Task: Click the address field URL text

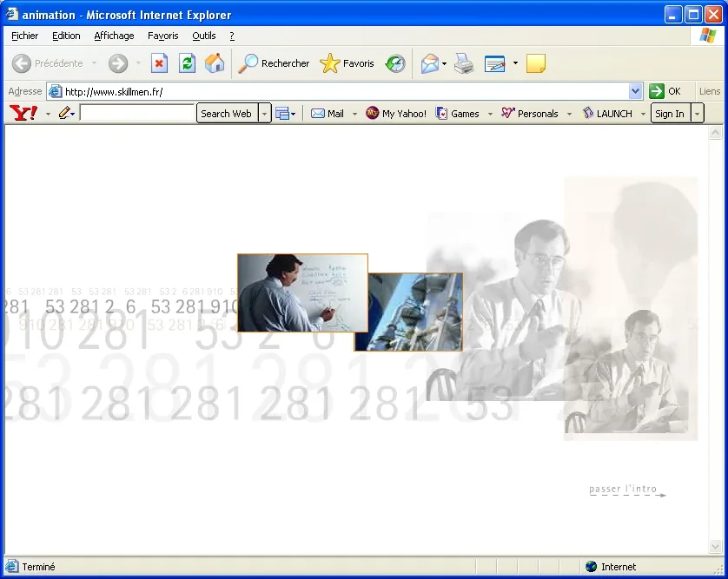Action: (114, 91)
